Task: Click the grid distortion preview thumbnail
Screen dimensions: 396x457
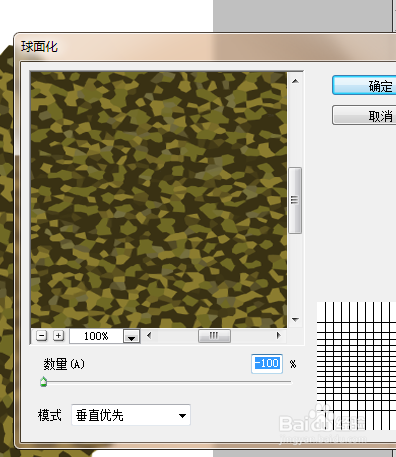Action: 356,366
